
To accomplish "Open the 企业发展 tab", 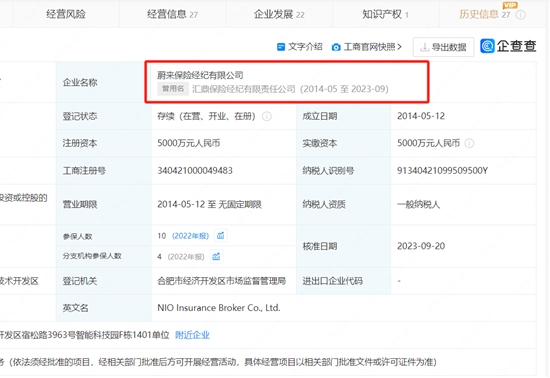I will [x=279, y=14].
